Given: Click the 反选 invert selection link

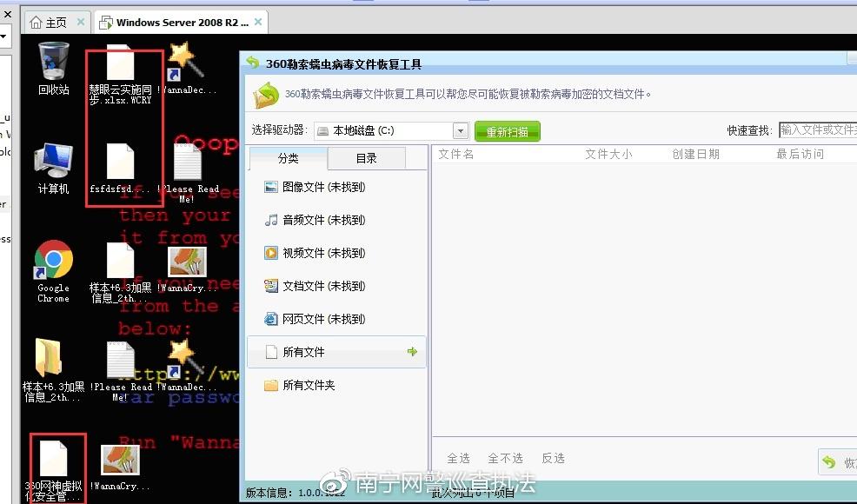Looking at the screenshot, I should (553, 458).
